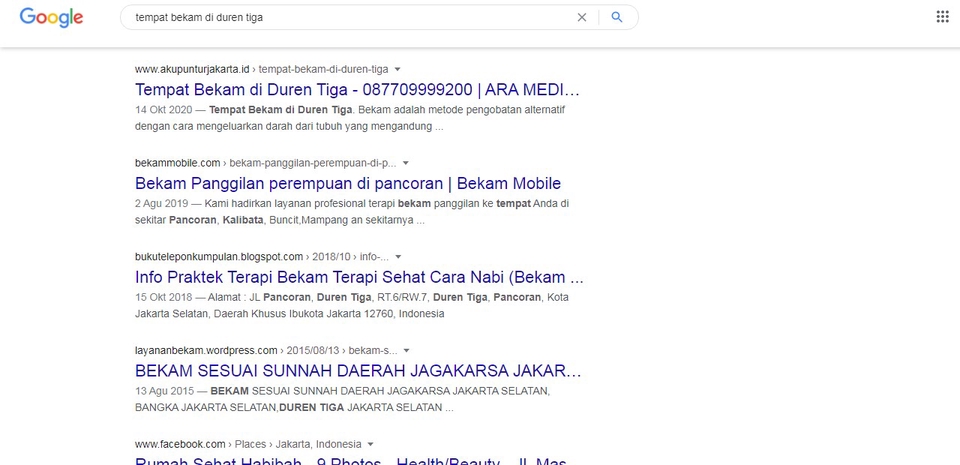
Task: Click www.akupunturjakarta.id breadcrumb URL
Action: coord(261,69)
